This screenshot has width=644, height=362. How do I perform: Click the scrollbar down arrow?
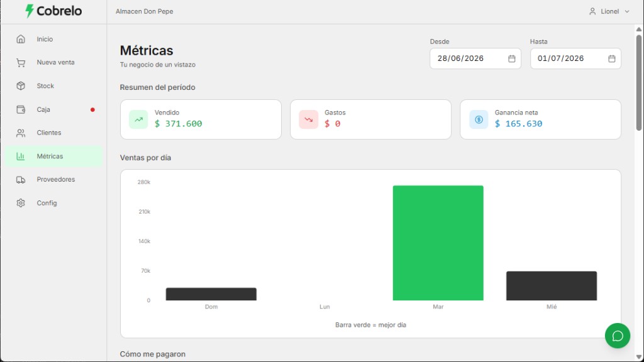click(x=639, y=357)
